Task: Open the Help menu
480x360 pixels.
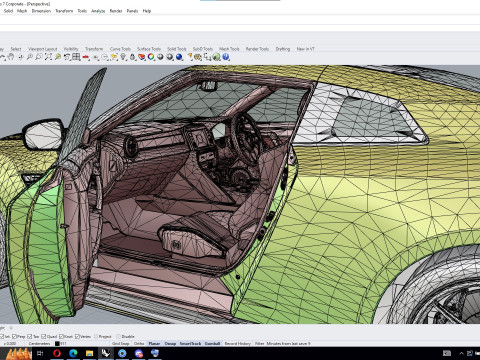Action: point(147,11)
